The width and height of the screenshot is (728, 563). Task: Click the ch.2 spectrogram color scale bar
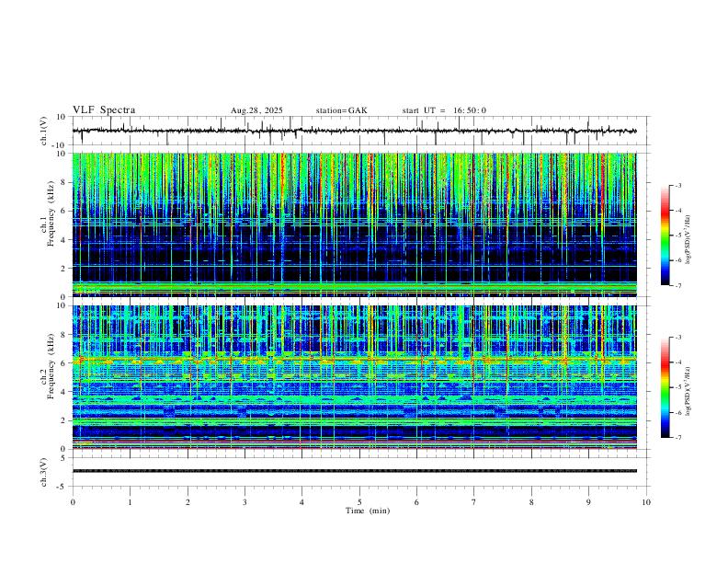pyautogui.click(x=665, y=387)
